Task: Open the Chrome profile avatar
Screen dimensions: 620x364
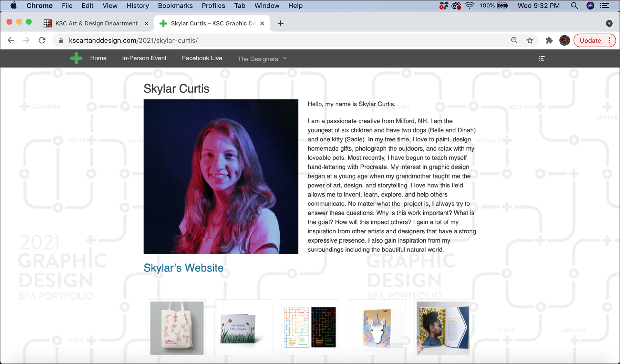Action: (x=564, y=40)
